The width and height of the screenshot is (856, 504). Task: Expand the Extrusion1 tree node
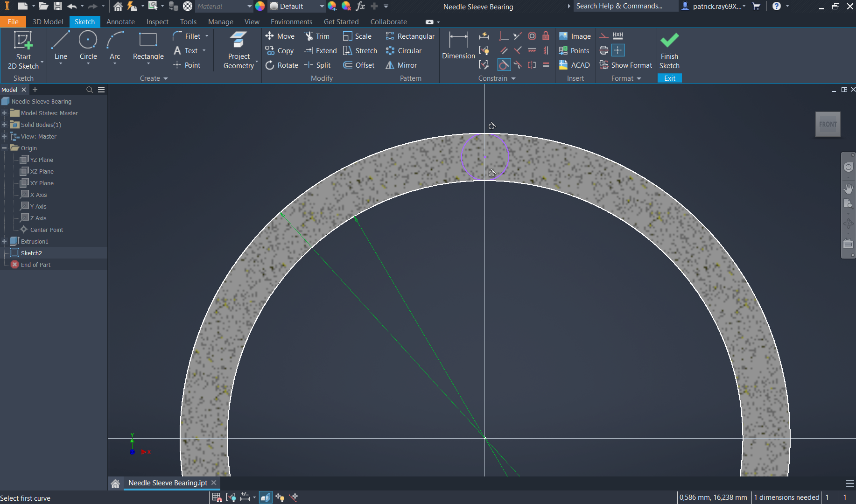click(4, 241)
